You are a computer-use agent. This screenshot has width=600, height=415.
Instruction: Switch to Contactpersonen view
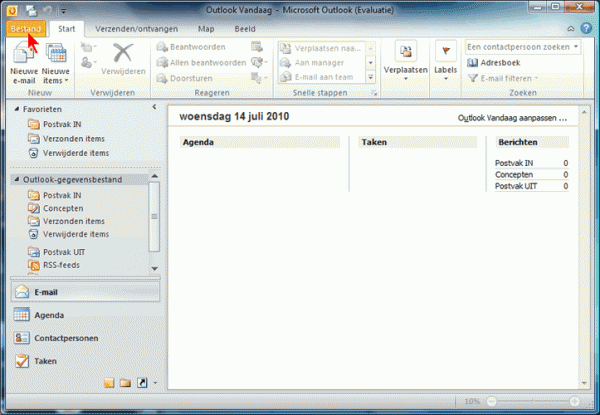click(x=86, y=338)
